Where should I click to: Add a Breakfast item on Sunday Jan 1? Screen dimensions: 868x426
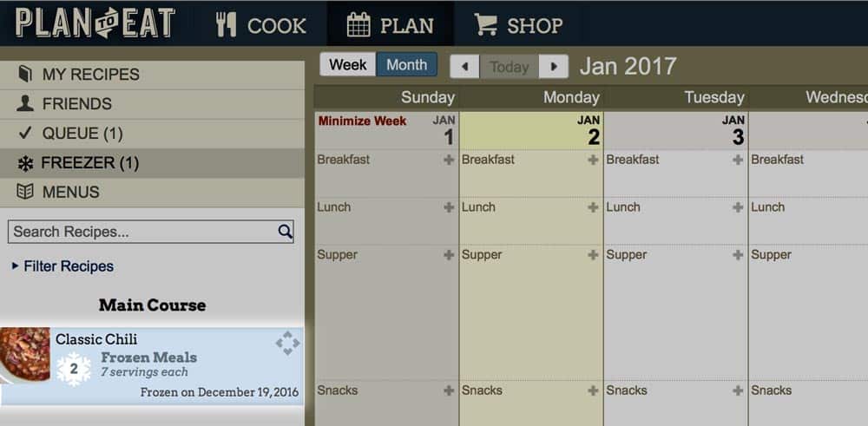click(449, 160)
